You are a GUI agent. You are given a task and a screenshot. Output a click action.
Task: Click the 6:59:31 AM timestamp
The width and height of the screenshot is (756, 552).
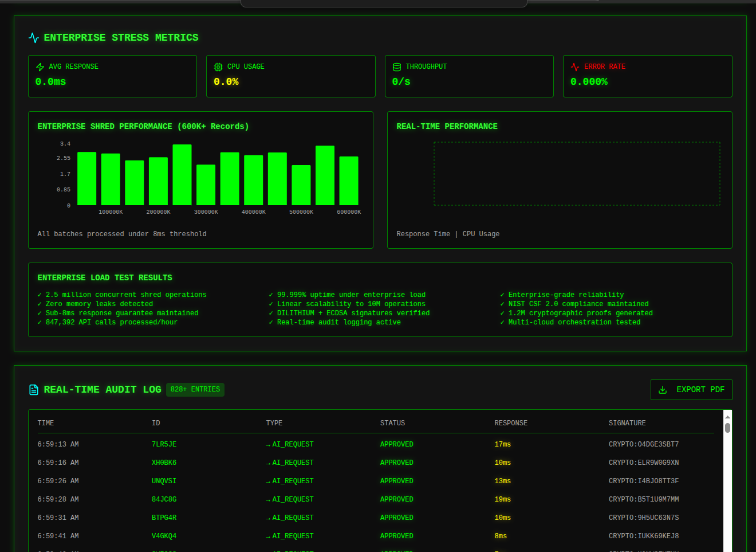coord(58,518)
